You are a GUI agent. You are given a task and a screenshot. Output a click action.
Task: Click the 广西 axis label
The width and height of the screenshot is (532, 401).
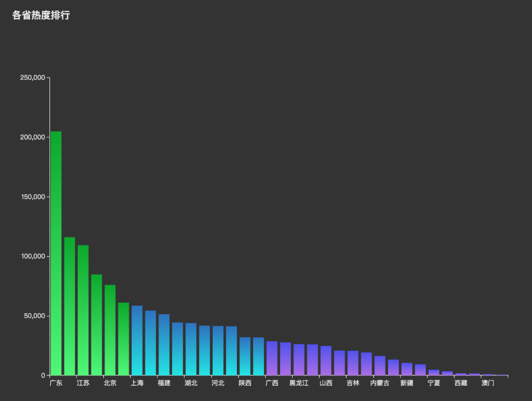tap(272, 383)
